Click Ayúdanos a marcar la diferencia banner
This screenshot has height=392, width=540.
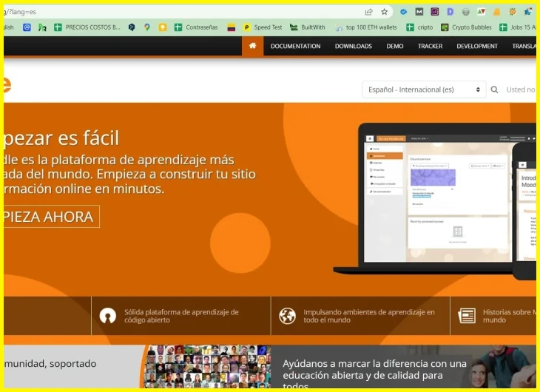pyautogui.click(x=403, y=367)
